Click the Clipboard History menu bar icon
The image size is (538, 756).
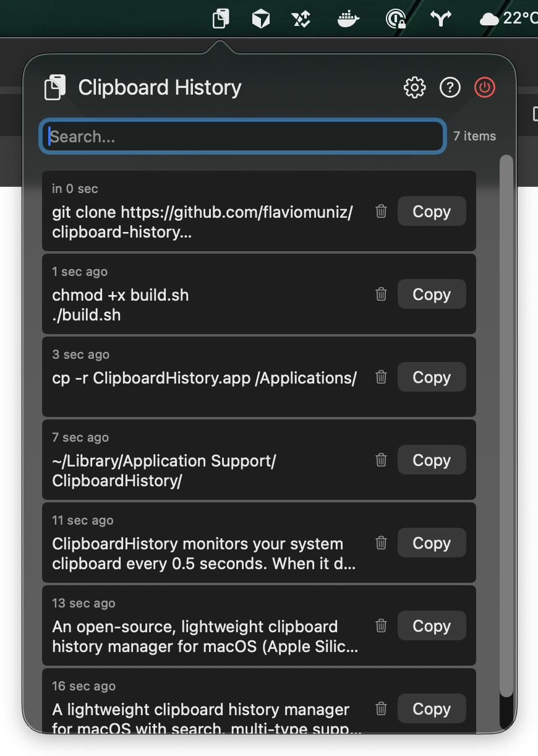tap(220, 19)
